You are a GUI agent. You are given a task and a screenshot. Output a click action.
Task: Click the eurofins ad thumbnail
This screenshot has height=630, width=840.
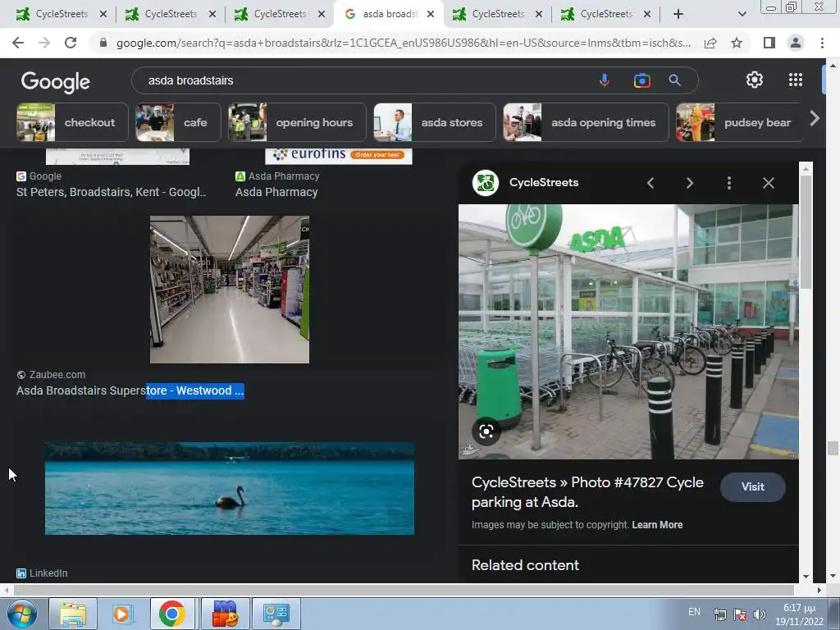pos(339,156)
